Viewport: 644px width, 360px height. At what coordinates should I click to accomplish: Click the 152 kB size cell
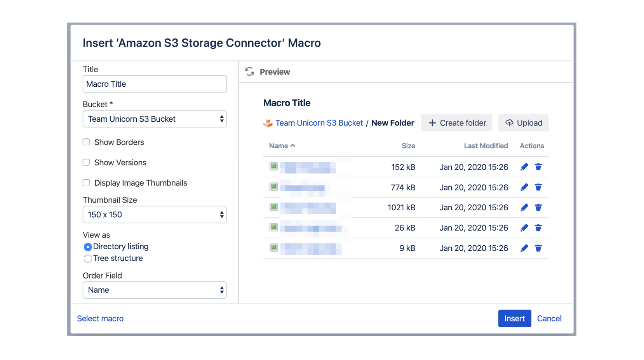pos(403,167)
